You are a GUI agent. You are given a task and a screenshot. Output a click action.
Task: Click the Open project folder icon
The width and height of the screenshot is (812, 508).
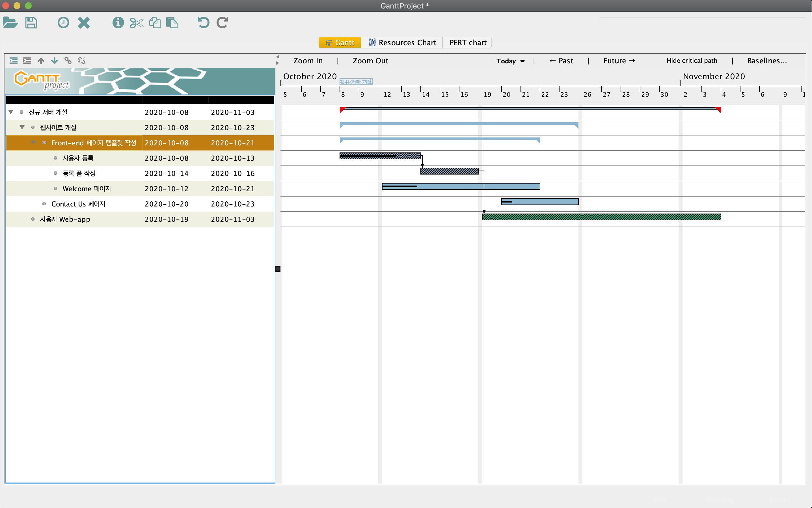10,23
